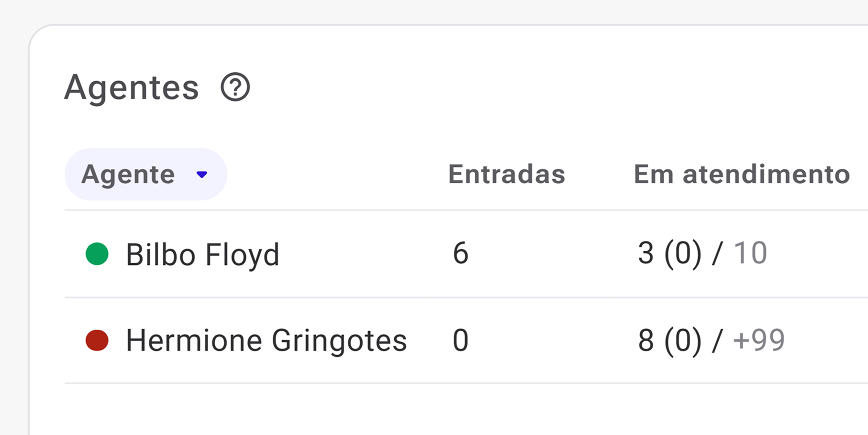
Task: Click Hermione Gringotes' red status dot
Action: (97, 340)
